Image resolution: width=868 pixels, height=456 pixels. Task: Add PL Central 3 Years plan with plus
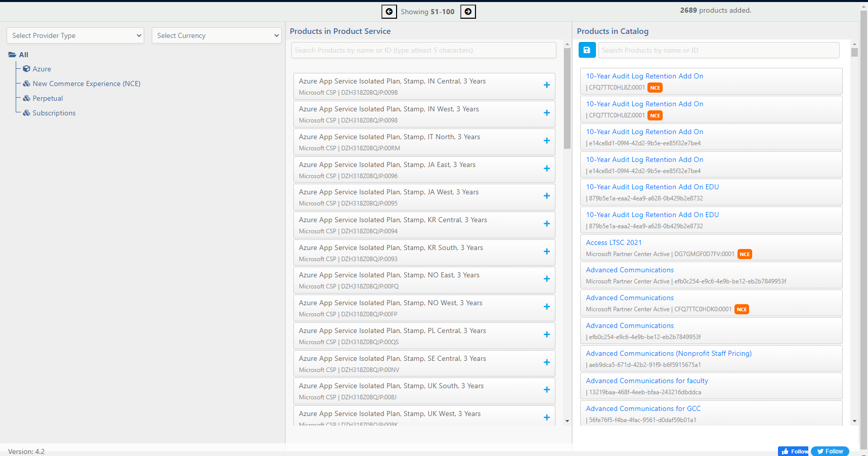547,335
